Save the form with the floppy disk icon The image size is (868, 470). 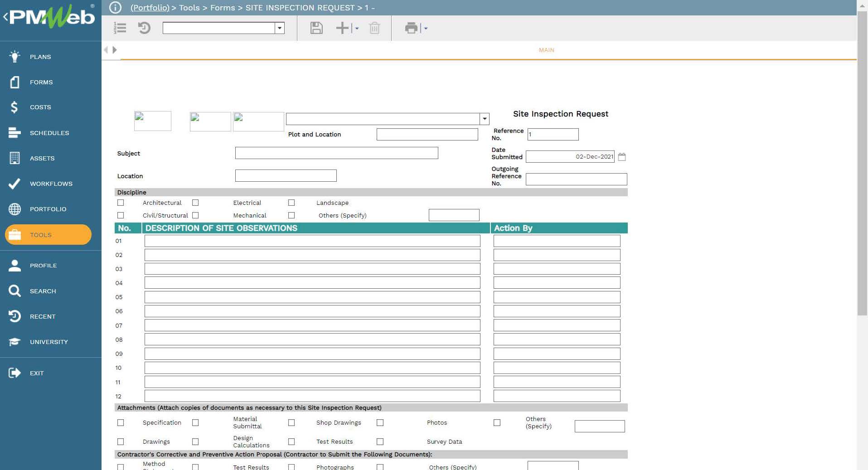click(x=316, y=28)
